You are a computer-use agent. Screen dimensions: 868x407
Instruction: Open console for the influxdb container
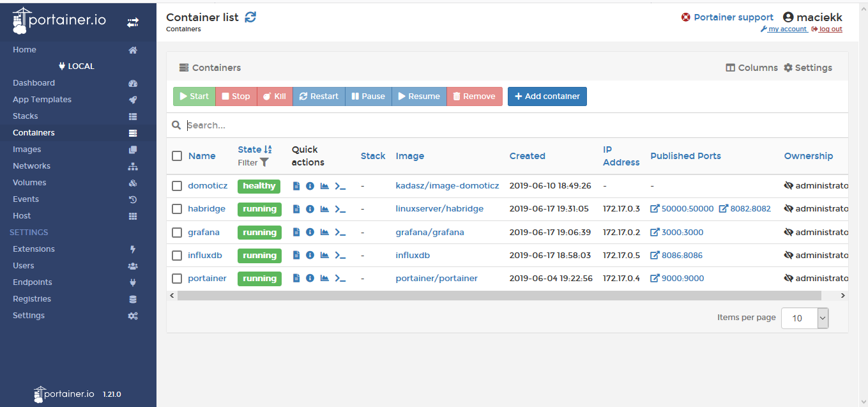pos(340,256)
